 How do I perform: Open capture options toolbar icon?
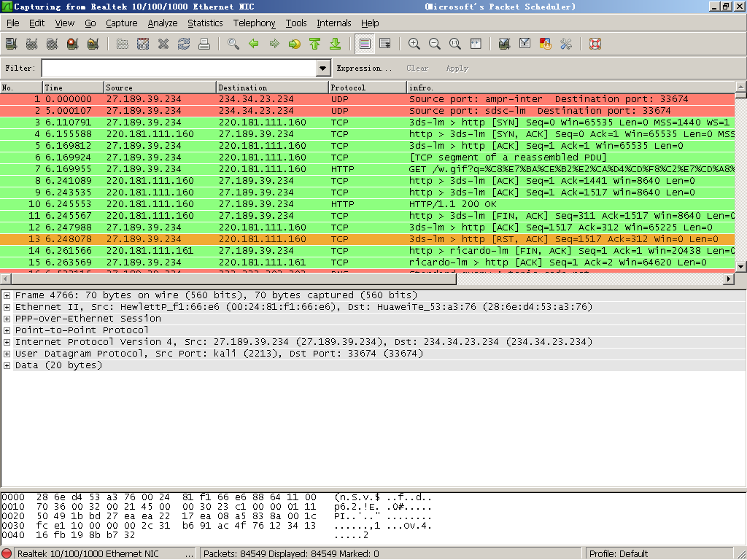(32, 44)
